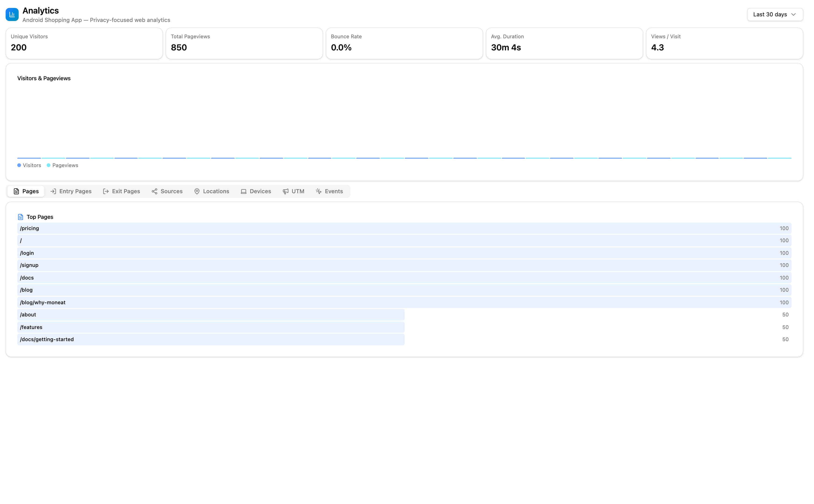Screen dimensions: 814x504
Task: Click the Top Pages heading text
Action: tap(40, 217)
